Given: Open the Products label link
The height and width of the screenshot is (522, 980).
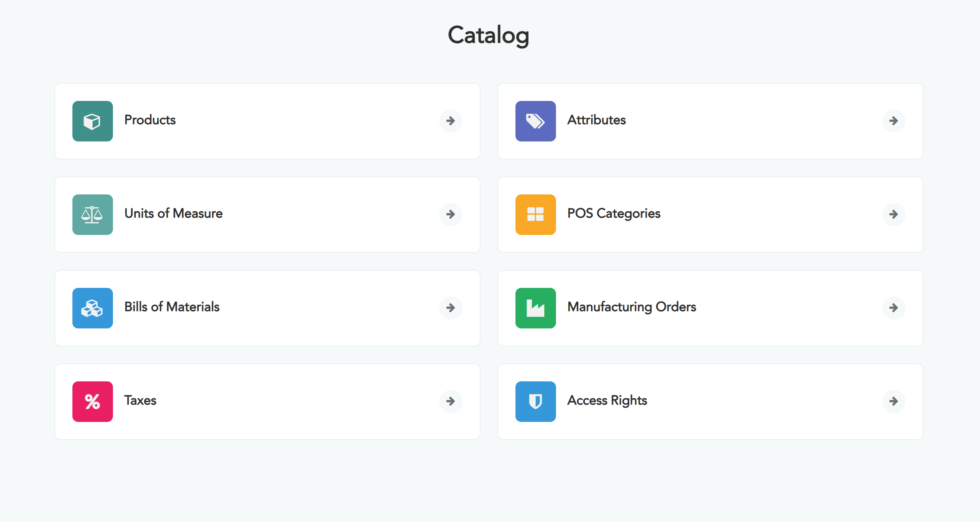Looking at the screenshot, I should click(150, 120).
